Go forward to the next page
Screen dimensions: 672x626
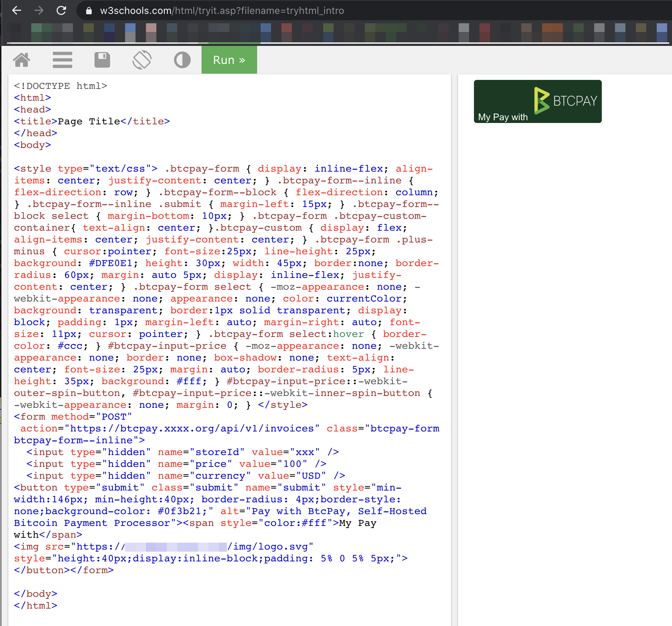click(39, 10)
